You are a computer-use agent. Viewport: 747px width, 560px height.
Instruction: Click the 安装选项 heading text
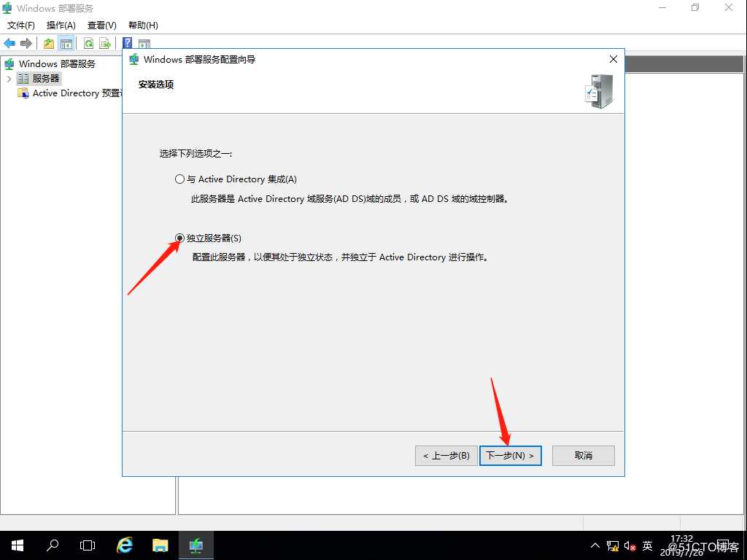pos(156,85)
